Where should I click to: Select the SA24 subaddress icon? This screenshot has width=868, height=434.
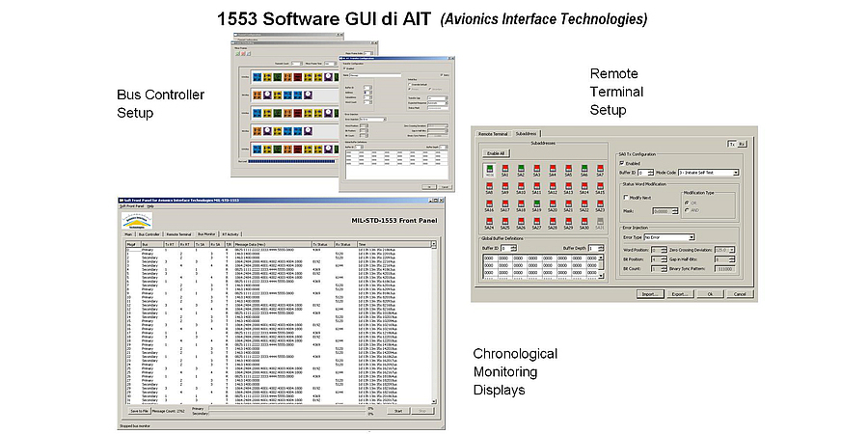tap(489, 223)
